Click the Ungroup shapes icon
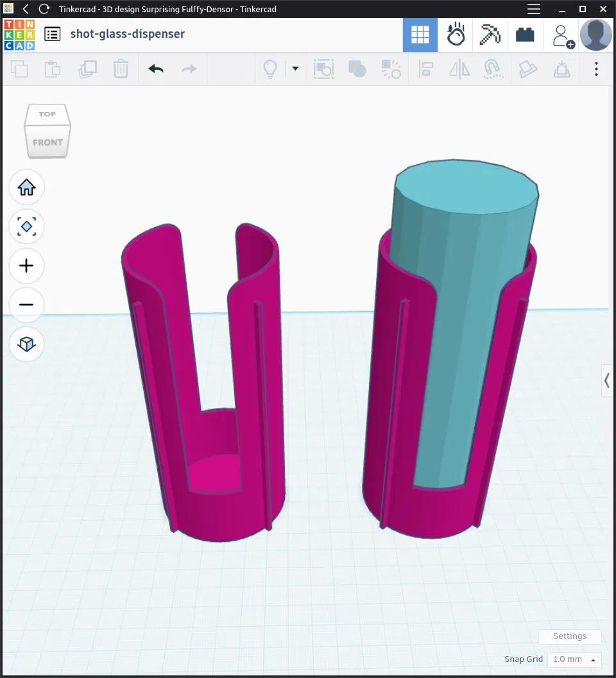This screenshot has width=616, height=678. (391, 69)
